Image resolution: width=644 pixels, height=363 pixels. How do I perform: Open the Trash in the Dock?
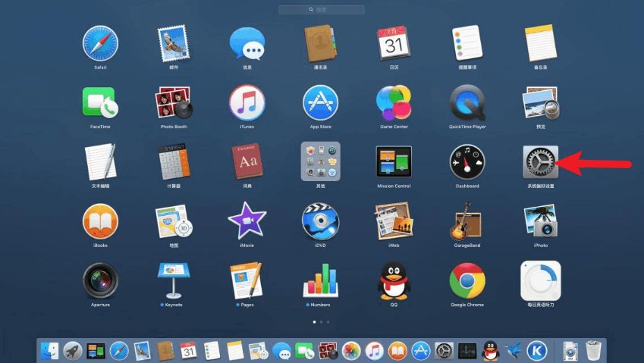[x=593, y=351]
